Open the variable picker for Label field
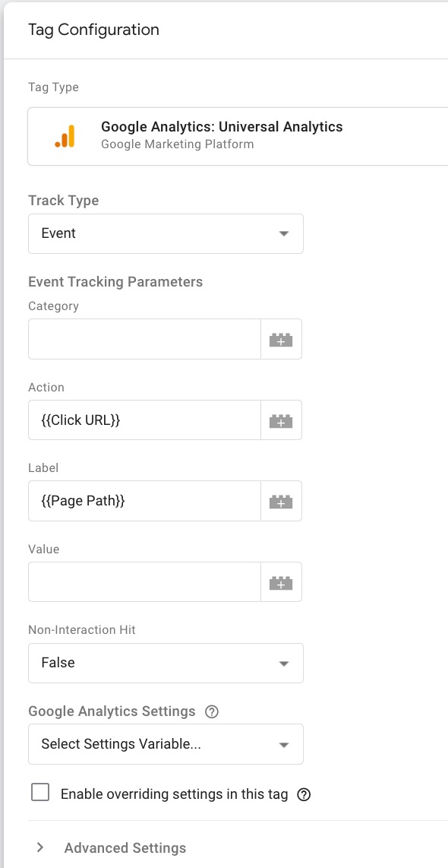Viewport: 448px width, 868px height. tap(281, 501)
